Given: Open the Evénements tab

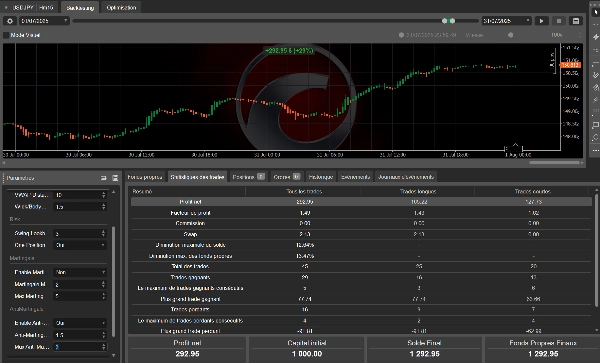Looking at the screenshot, I should (355, 177).
